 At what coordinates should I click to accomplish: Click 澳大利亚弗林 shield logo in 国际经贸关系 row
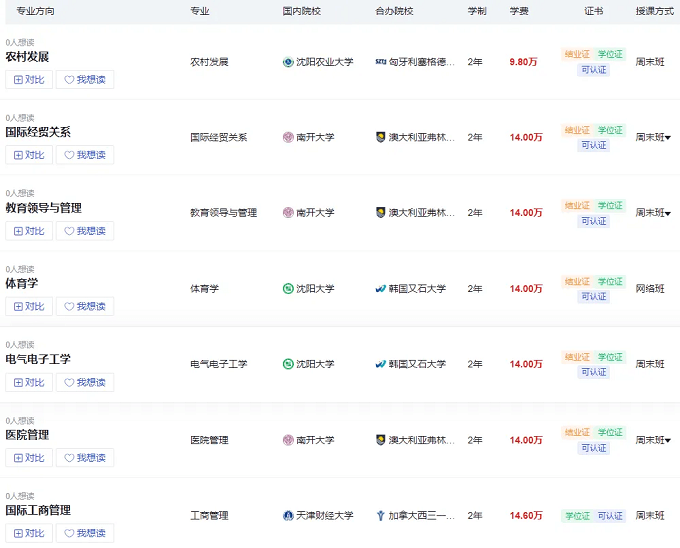[x=380, y=137]
